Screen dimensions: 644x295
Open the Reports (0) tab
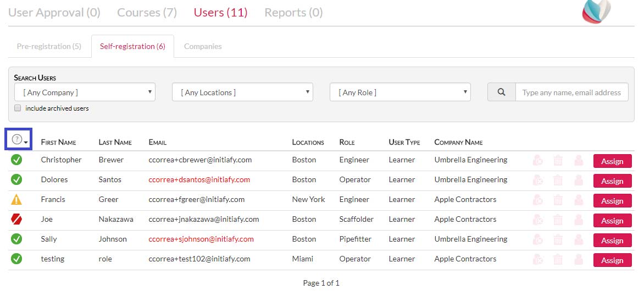293,13
